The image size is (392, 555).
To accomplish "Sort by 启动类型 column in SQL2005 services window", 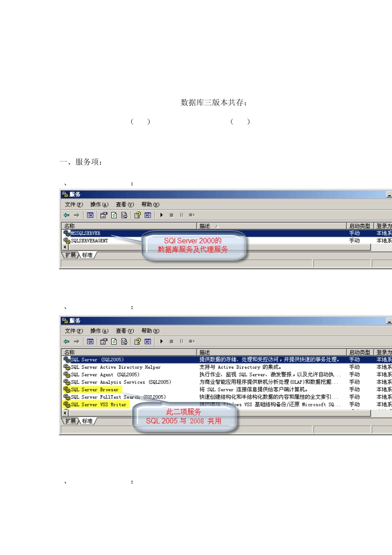I will [x=360, y=352].
